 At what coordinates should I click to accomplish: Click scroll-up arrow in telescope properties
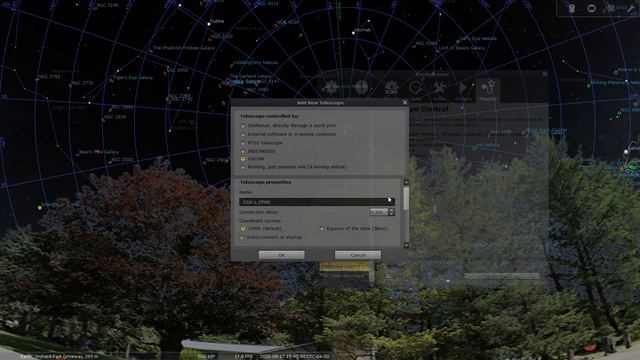406,182
